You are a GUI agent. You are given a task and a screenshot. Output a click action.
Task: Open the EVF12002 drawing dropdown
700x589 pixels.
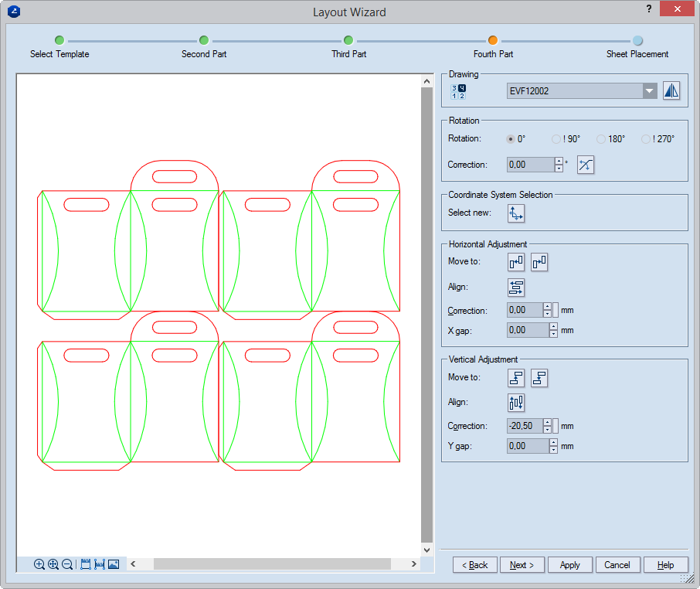[x=649, y=91]
